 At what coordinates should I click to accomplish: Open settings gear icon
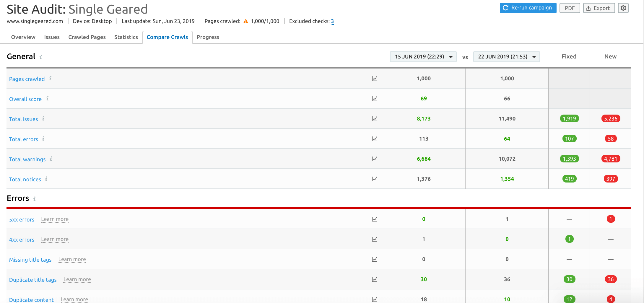[623, 8]
